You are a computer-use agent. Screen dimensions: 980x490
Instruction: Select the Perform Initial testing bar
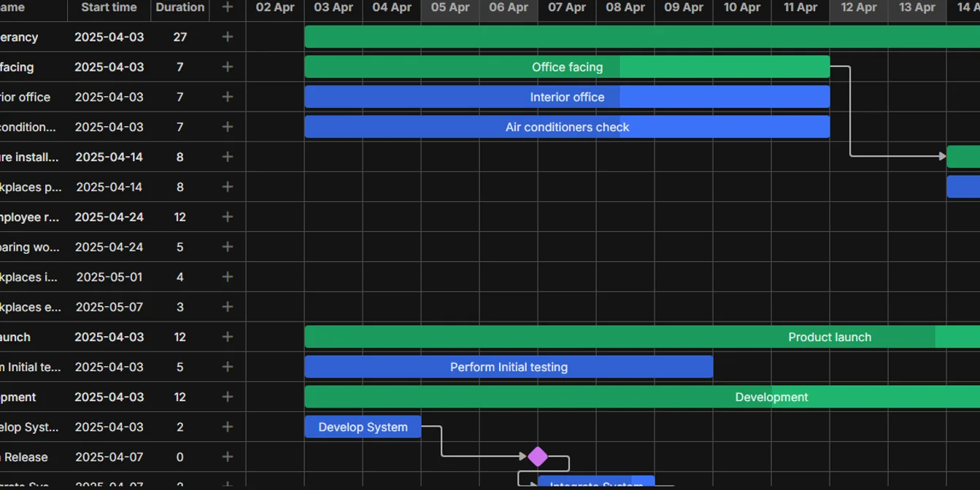point(509,367)
